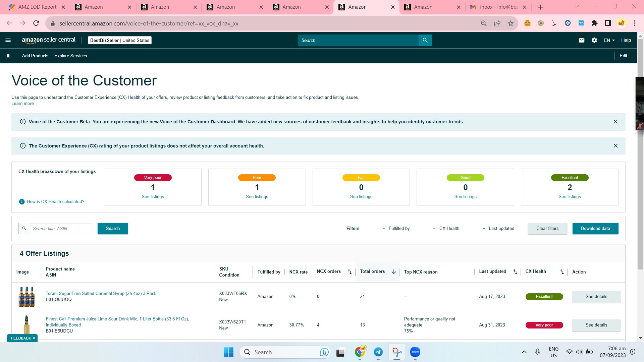Open the BestBizSeller United States account switcher

[x=120, y=40]
